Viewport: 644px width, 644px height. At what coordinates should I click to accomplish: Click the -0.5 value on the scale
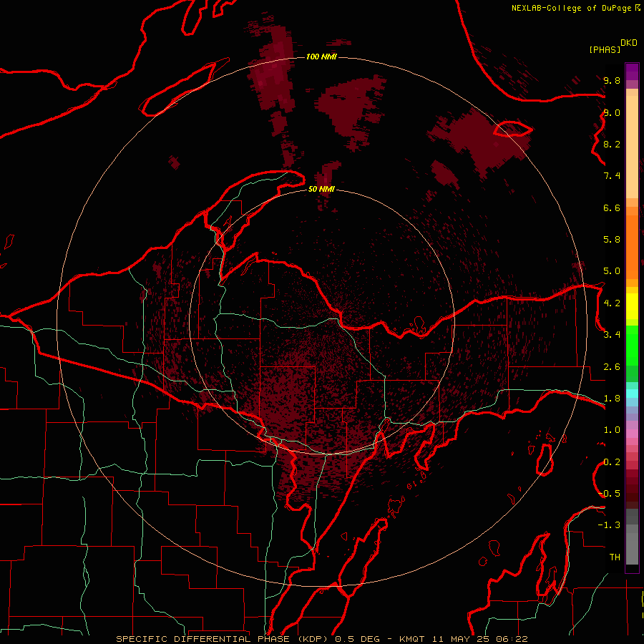coord(610,493)
